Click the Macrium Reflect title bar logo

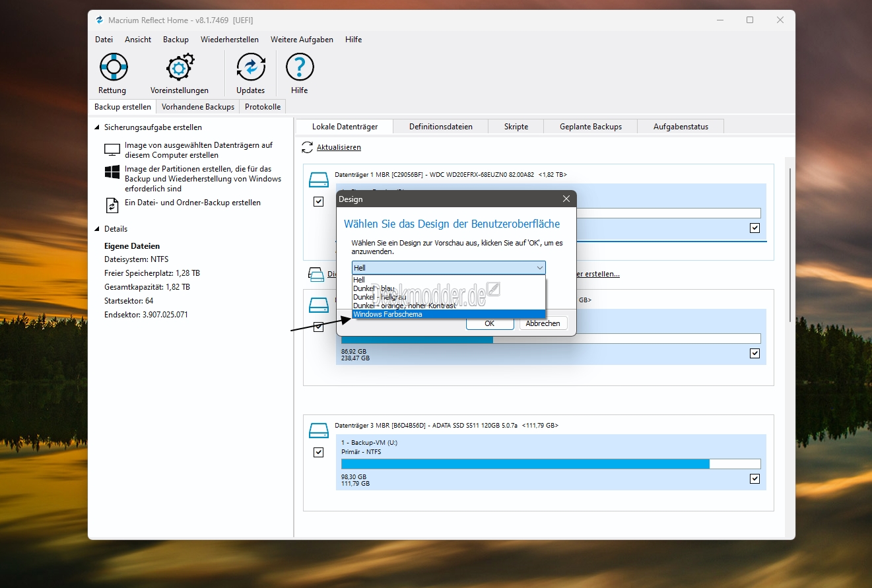(100, 20)
